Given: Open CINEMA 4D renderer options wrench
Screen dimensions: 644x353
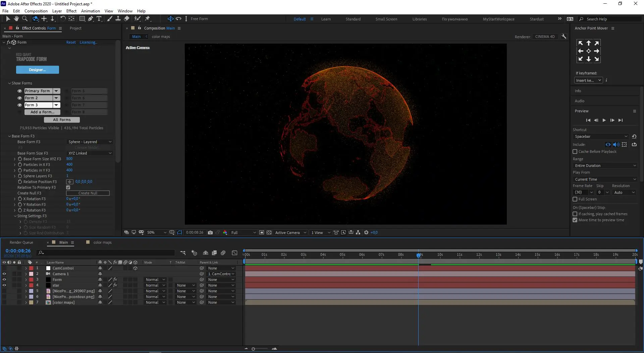Looking at the screenshot, I should (564, 37).
